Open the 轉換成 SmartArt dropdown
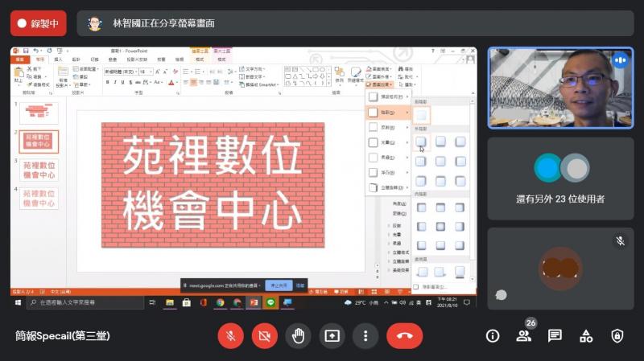 [258, 84]
